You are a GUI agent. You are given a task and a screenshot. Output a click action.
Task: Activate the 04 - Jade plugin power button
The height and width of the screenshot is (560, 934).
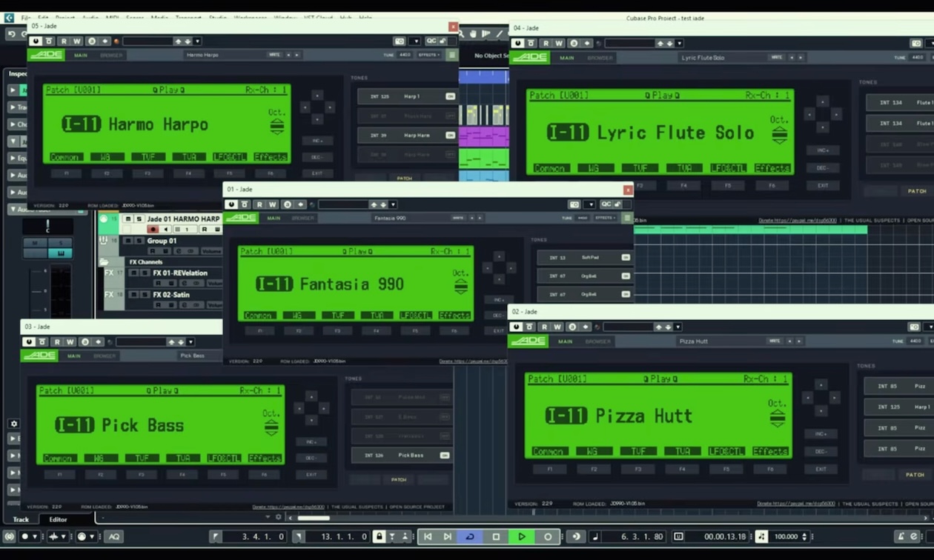pyautogui.click(x=517, y=44)
